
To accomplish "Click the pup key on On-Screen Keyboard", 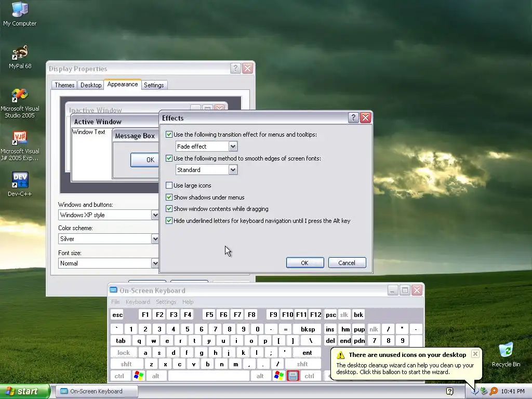I will [360, 329].
